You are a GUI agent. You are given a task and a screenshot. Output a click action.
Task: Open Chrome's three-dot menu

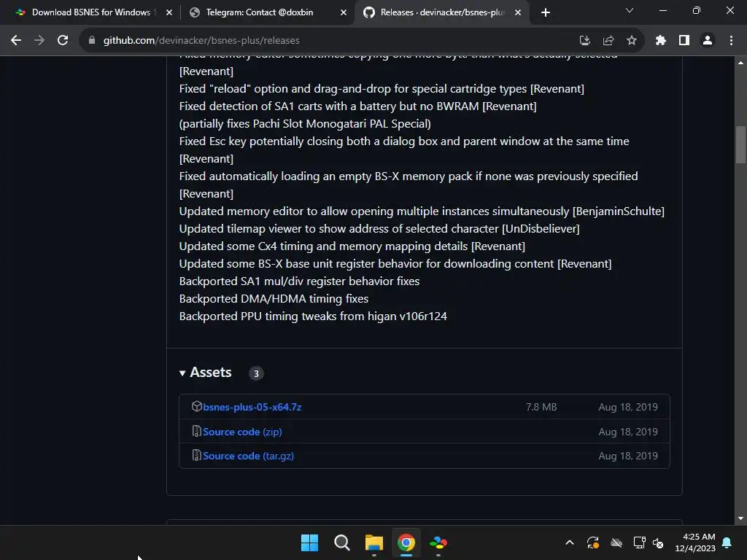click(731, 41)
